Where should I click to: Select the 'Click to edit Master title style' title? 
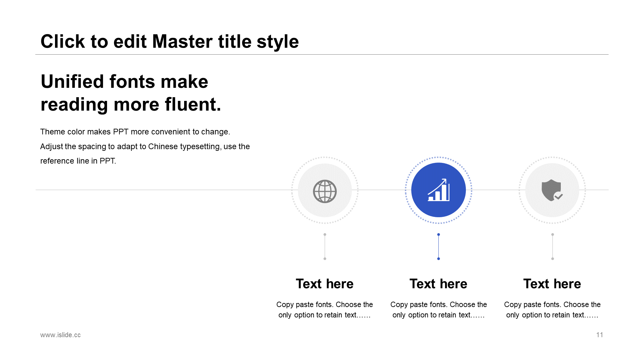169,42
